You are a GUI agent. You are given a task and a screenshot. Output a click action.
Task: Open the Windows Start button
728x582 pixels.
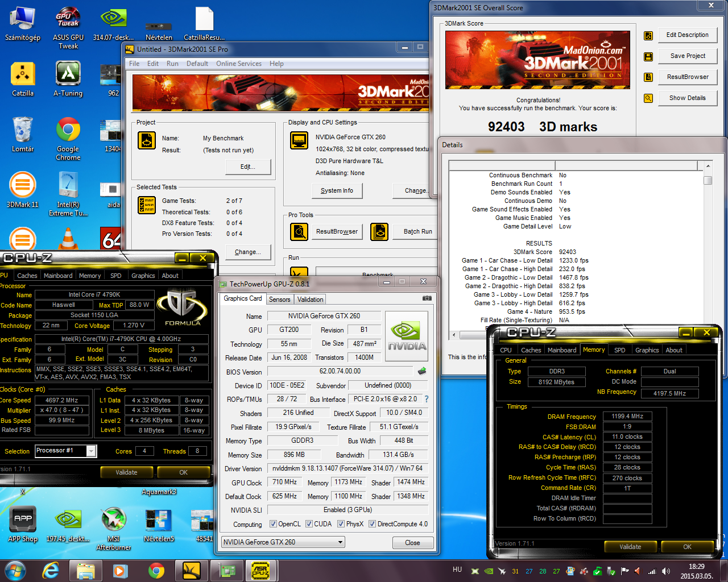[15, 570]
